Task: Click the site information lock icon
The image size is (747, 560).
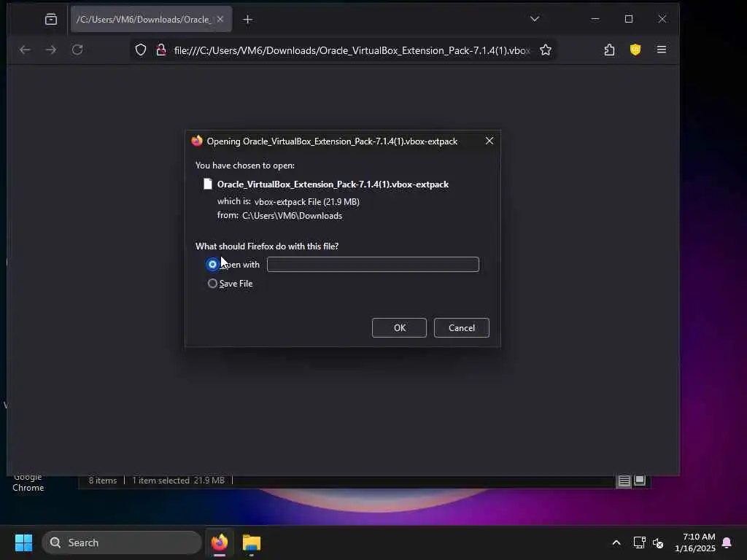Action: click(161, 50)
